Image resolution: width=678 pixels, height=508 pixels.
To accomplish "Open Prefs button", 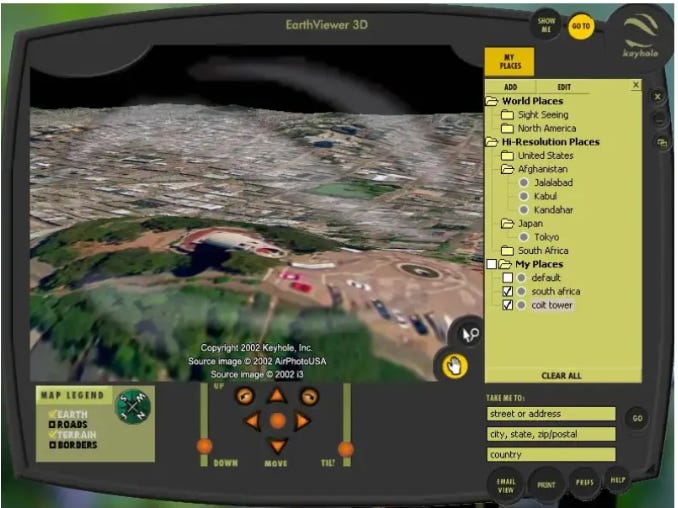I will pos(584,482).
